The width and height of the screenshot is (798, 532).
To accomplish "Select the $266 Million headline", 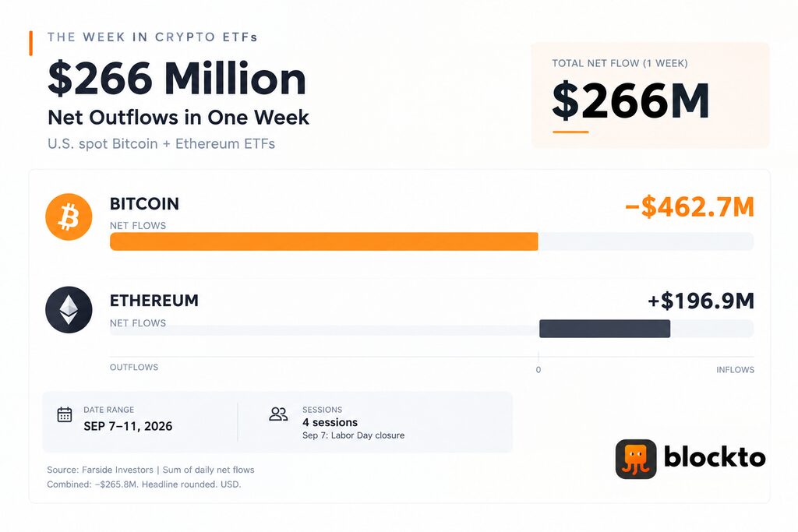I will coord(177,79).
